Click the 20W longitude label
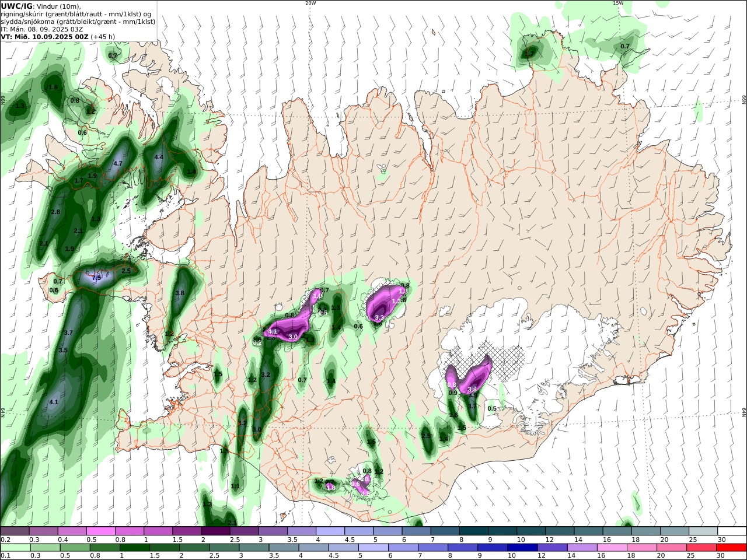747x560 pixels. (310, 3)
